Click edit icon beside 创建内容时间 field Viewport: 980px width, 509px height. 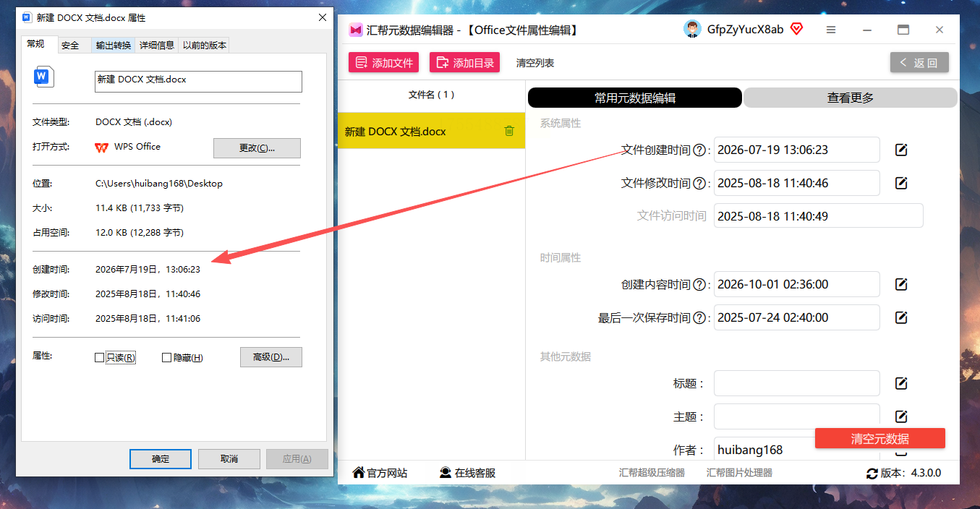pyautogui.click(x=901, y=284)
